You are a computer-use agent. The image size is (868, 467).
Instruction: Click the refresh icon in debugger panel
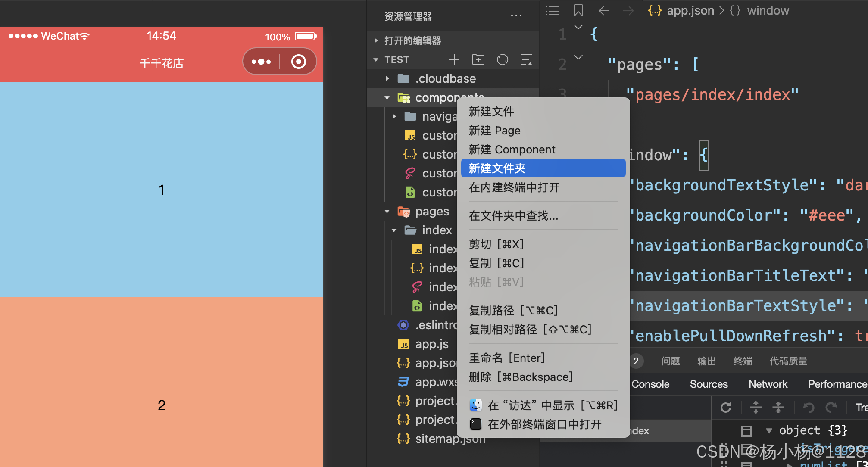coord(726,407)
